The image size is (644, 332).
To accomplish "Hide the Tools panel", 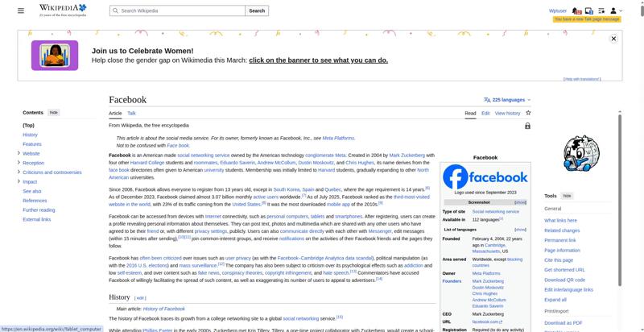I will point(567,196).
